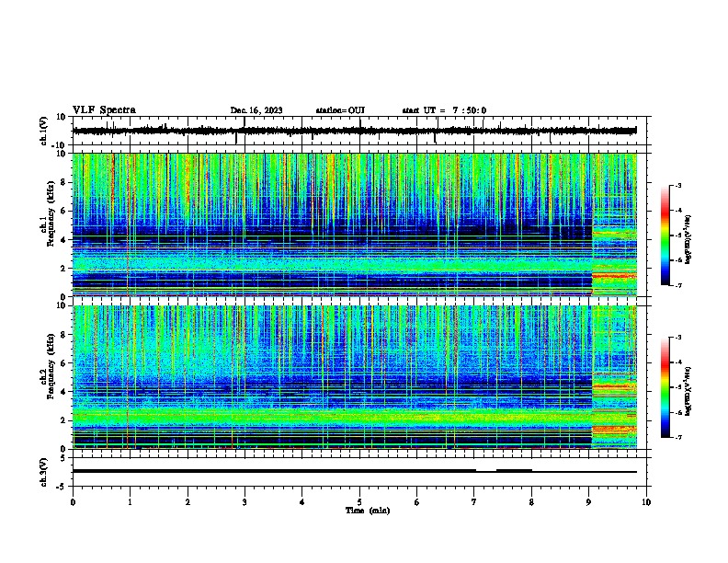Screen dimensions: 728x563
Task: Click the "-7" tick of the upper color bar
Action: pos(678,285)
